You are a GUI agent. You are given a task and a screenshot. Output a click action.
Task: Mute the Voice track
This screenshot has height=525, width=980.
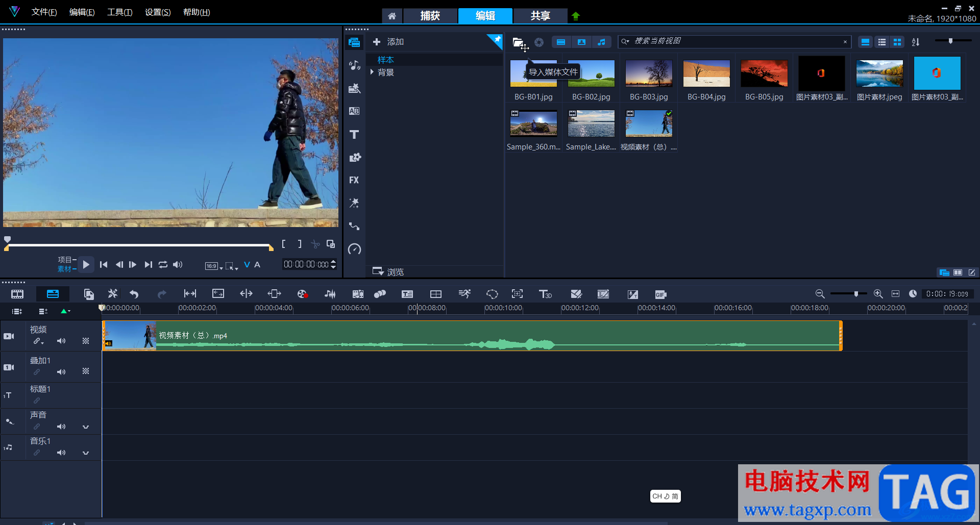(x=61, y=427)
